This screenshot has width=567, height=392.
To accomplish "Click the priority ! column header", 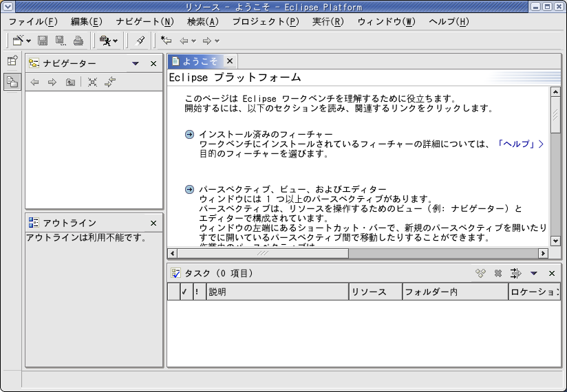I will pos(200,292).
